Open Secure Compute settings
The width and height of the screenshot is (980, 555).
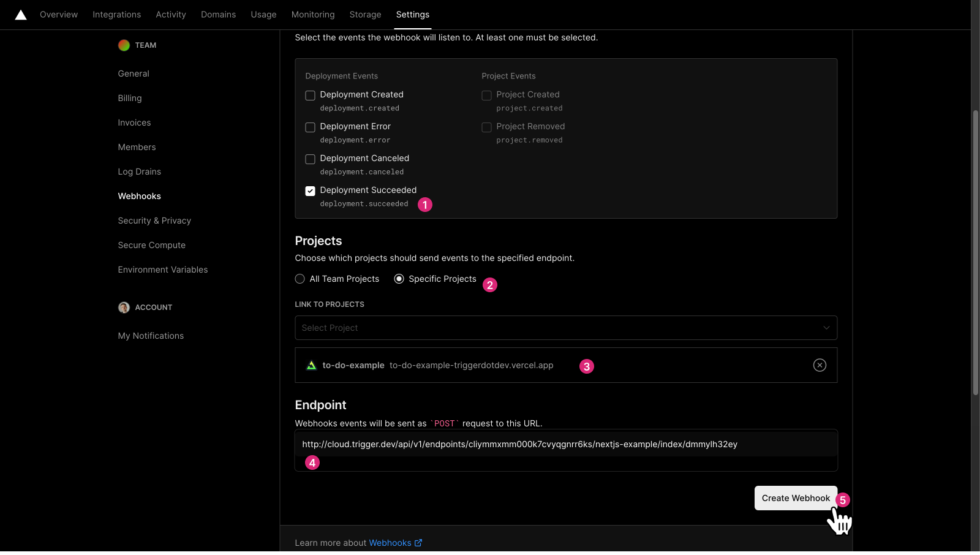tap(152, 245)
